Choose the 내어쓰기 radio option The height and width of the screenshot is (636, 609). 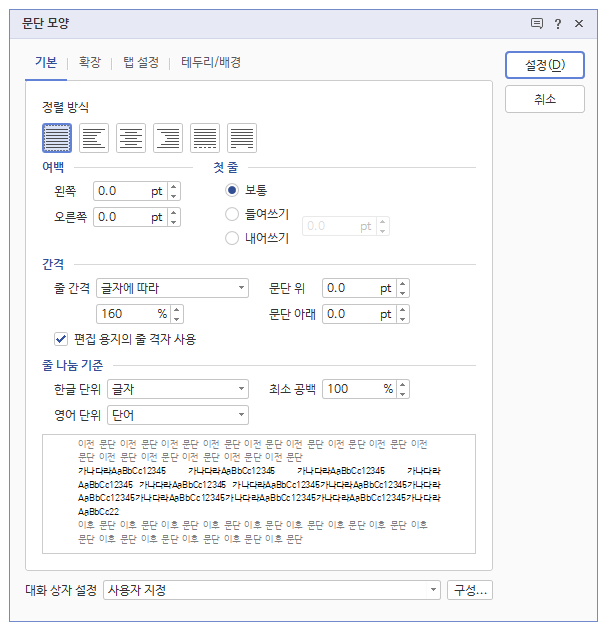click(x=233, y=238)
